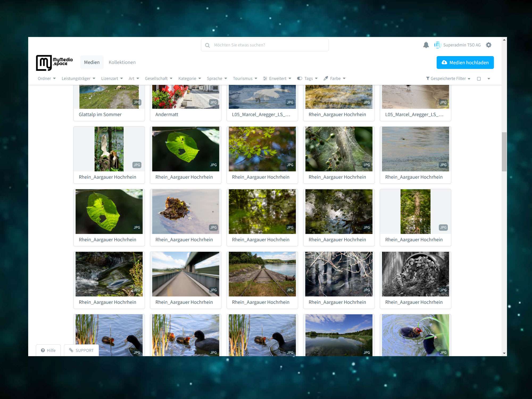Open the arrow next to the selection checkbox
Viewport: 532px width, 399px height.
(489, 79)
